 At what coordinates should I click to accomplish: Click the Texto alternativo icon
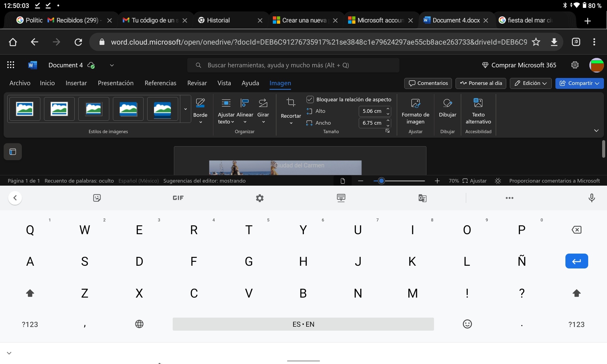coord(478,103)
